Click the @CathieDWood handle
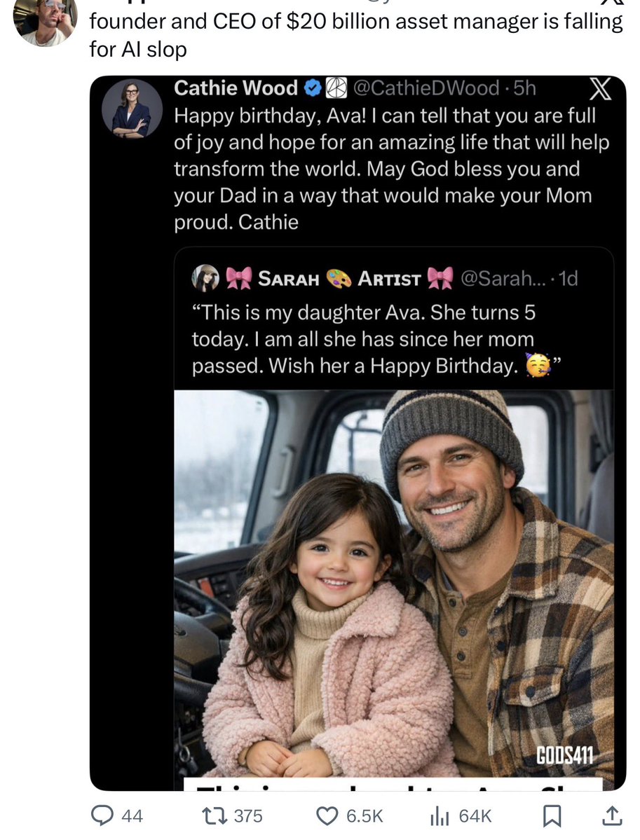Viewport: 640px width, 840px height. [x=425, y=88]
